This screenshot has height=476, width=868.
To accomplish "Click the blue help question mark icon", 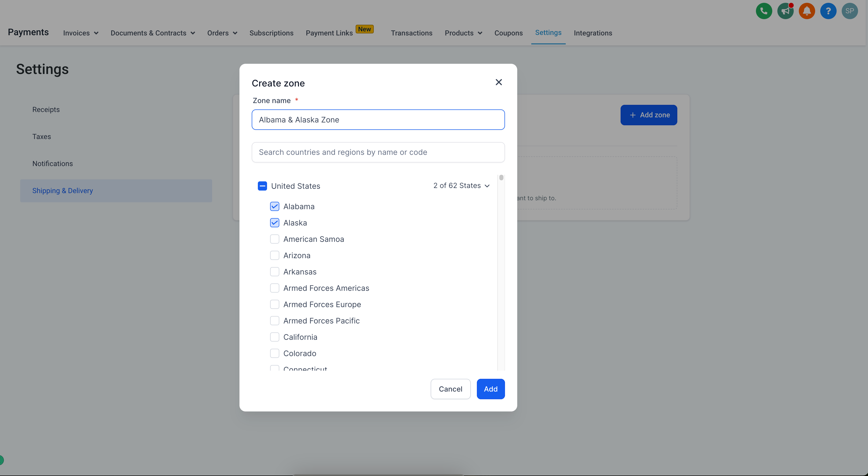I will tap(828, 11).
